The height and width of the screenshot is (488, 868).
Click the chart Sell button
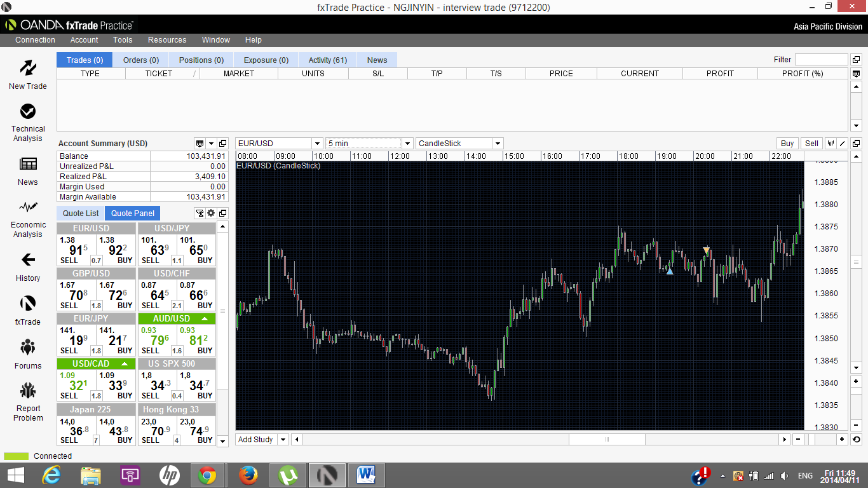[x=811, y=144]
